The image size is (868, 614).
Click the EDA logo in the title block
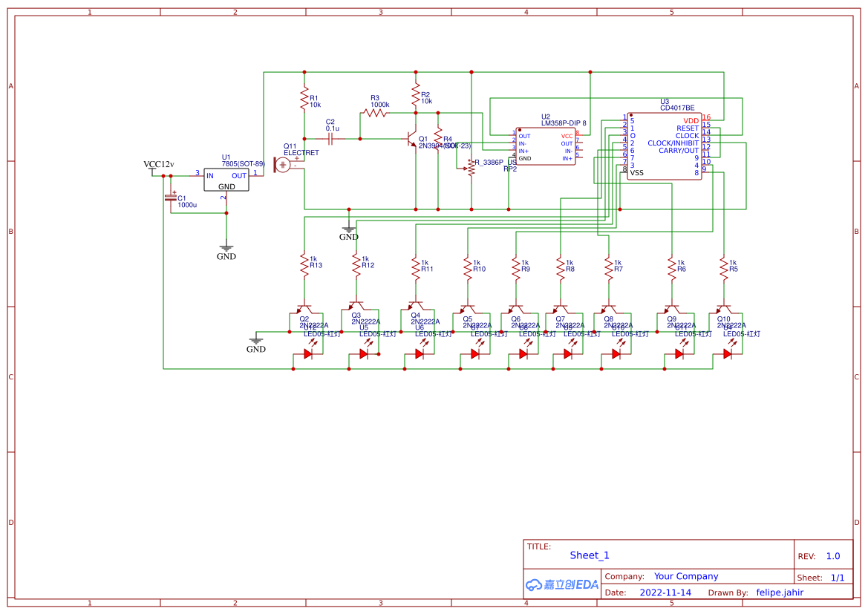coord(562,584)
